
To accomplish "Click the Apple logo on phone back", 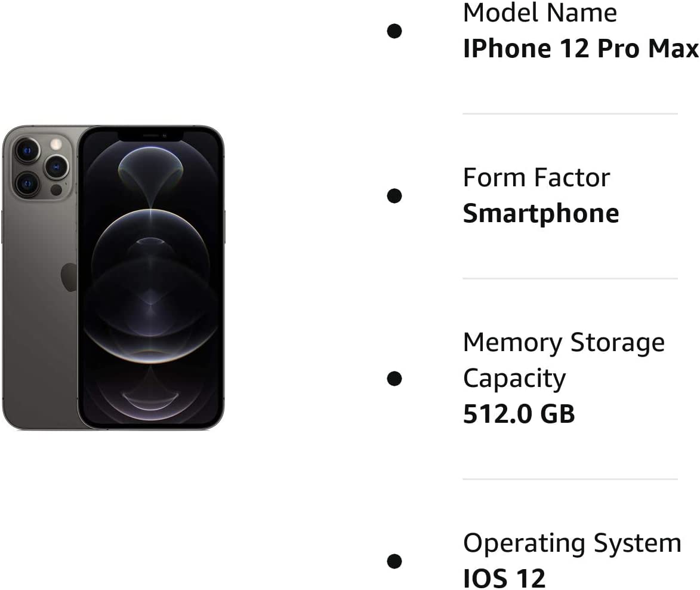I will tap(69, 277).
